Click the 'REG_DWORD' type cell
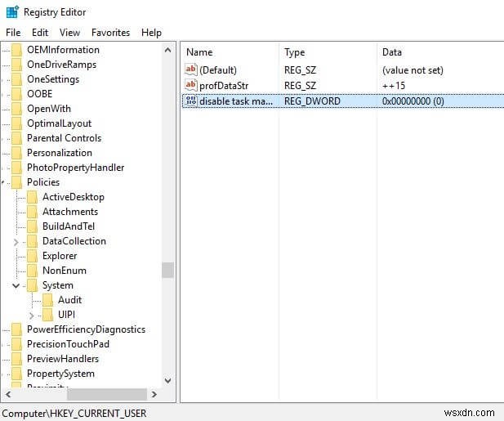This screenshot has width=504, height=421. (x=312, y=101)
